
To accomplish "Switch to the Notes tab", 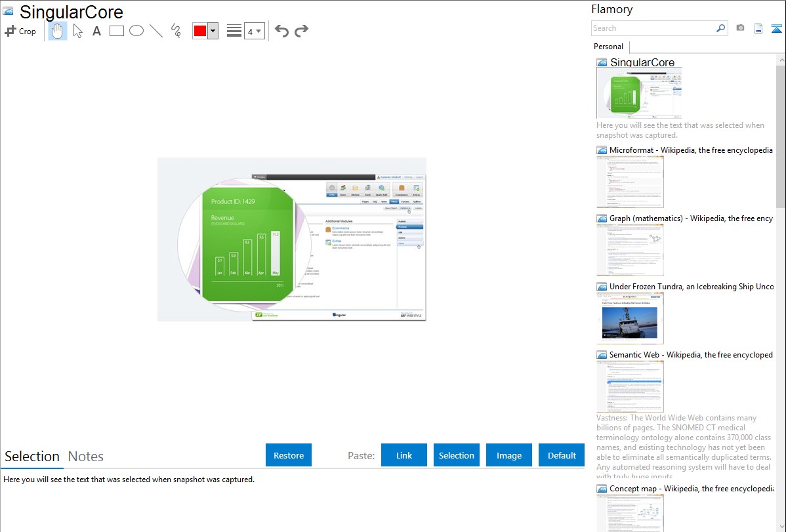I will click(x=86, y=457).
